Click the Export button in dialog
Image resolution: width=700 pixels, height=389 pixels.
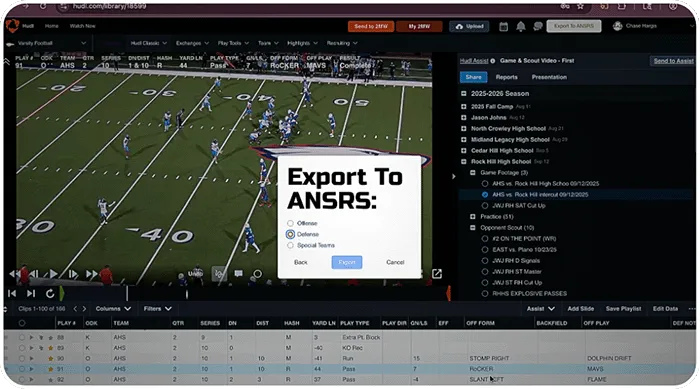pos(347,262)
